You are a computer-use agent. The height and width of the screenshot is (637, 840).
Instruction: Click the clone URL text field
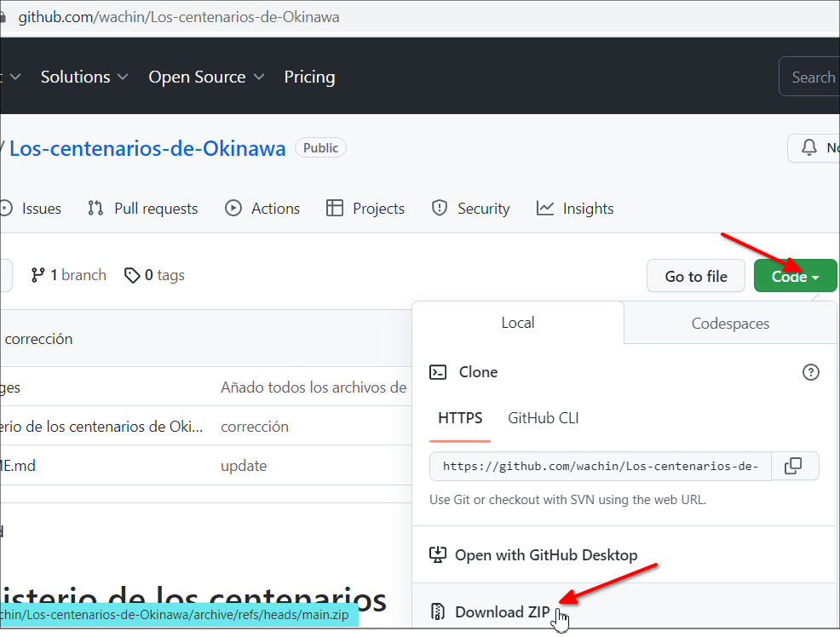(x=600, y=466)
